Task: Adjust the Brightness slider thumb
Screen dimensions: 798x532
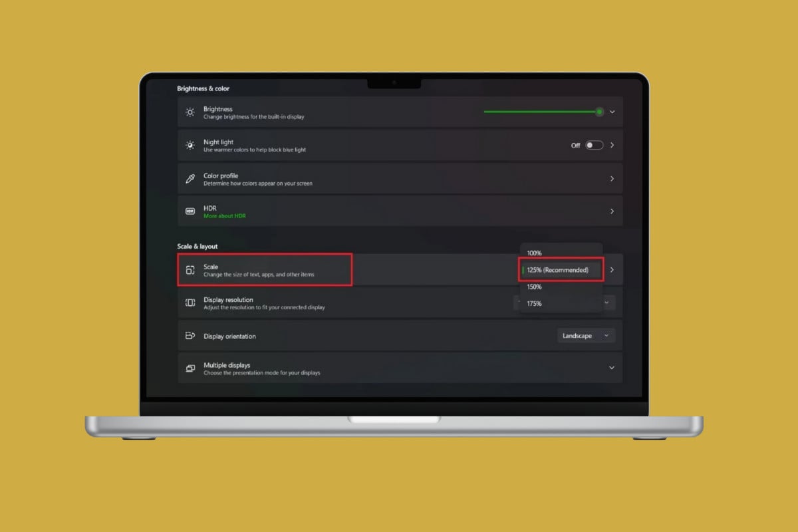Action: (599, 112)
